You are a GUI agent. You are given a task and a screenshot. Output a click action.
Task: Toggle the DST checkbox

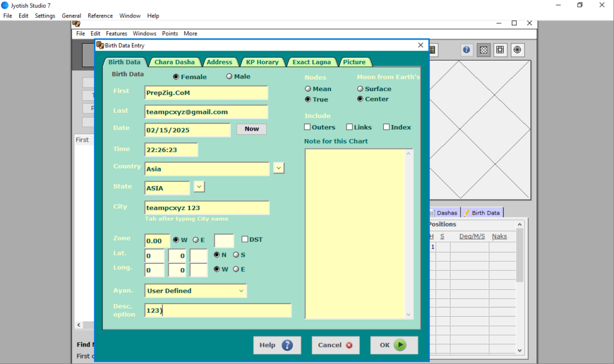point(245,239)
